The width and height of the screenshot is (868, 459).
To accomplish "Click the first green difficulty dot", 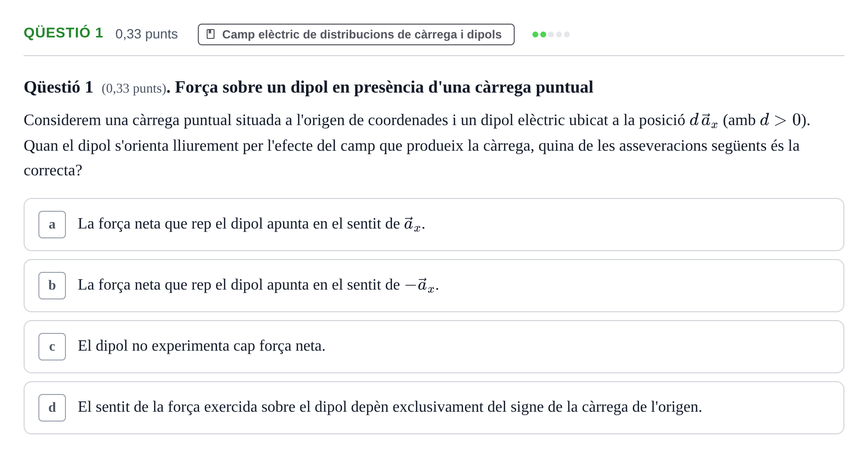I will (x=535, y=34).
